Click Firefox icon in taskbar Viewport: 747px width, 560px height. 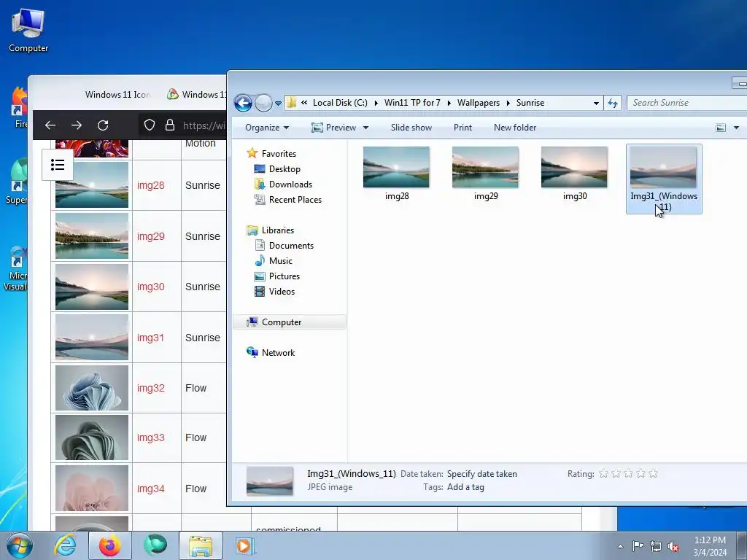[x=110, y=545]
